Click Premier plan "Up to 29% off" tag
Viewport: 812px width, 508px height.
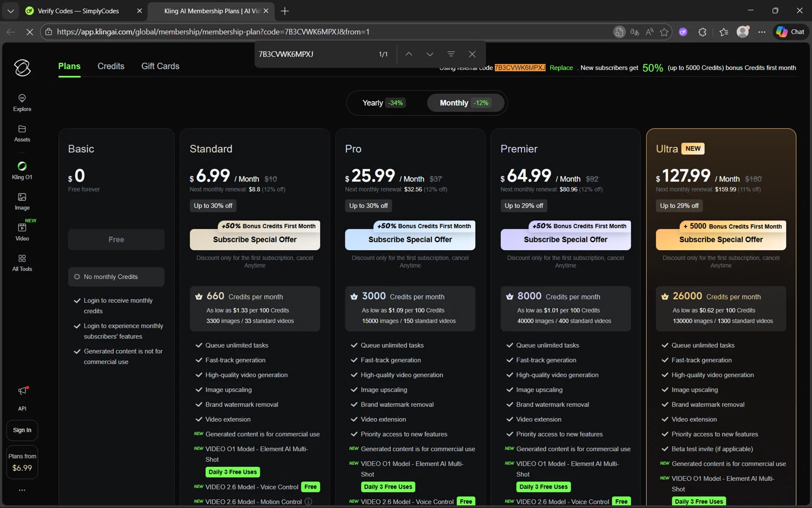pyautogui.click(x=524, y=206)
